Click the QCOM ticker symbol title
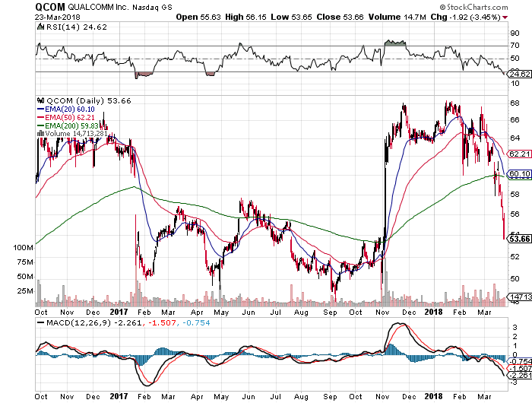 [50, 7]
